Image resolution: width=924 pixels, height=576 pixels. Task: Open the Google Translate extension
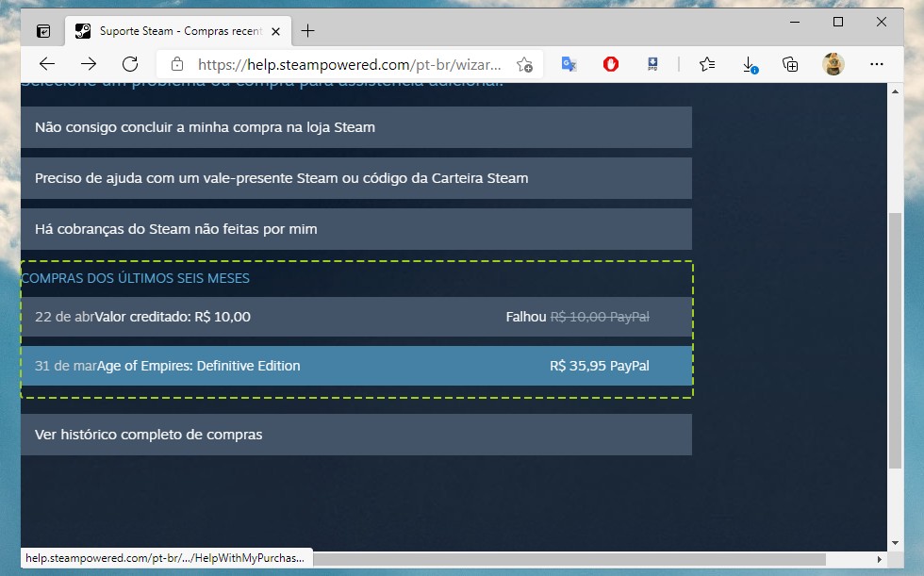click(569, 64)
